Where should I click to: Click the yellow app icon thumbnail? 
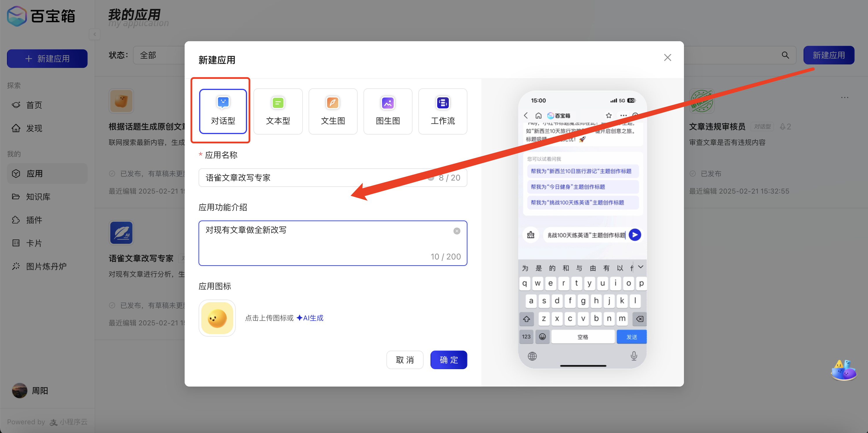(217, 318)
